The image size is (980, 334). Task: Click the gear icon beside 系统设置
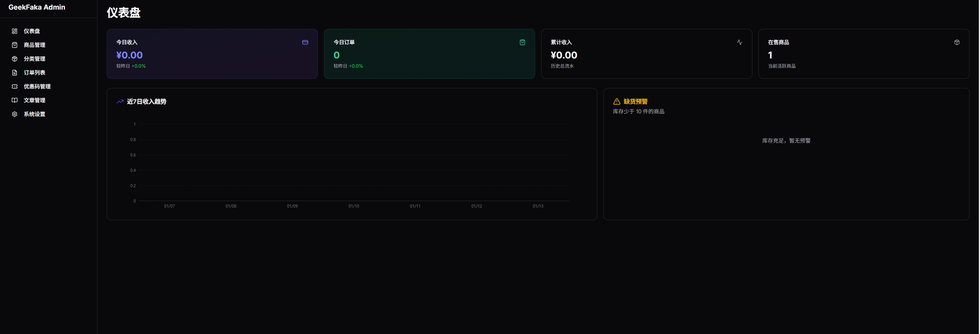coord(15,114)
